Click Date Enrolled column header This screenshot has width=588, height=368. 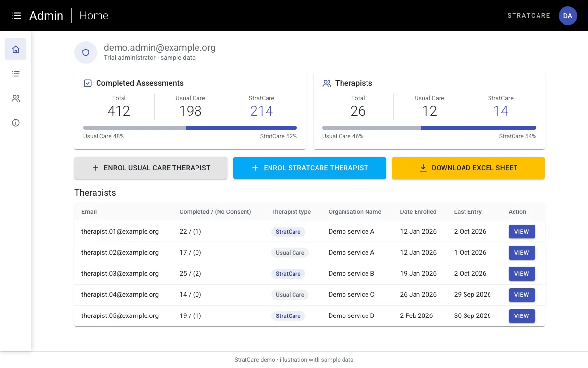point(418,212)
